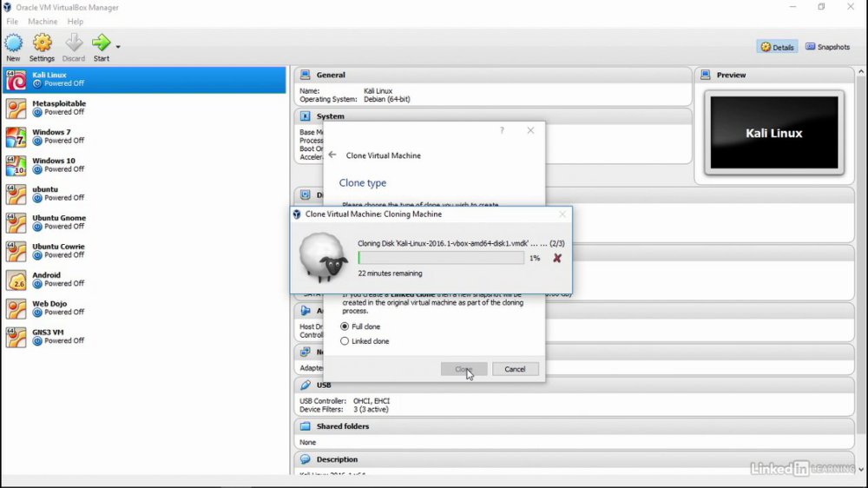Open the File menu
The width and height of the screenshot is (868, 488).
(x=12, y=22)
